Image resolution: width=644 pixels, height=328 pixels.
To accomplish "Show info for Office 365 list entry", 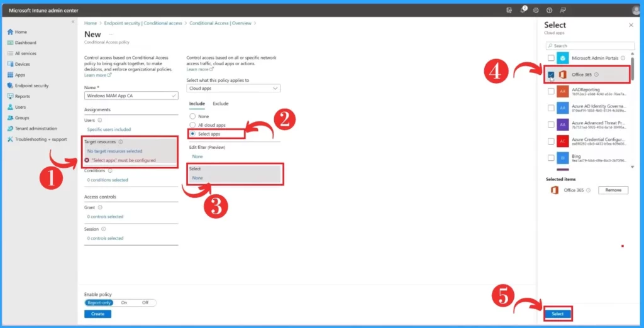I will pyautogui.click(x=596, y=75).
